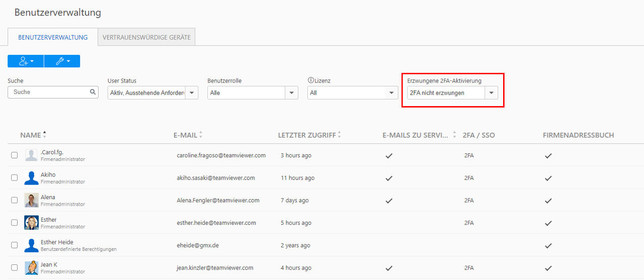The image size is (644, 280).
Task: Click Jean K's avatar image
Action: [x=31, y=268]
